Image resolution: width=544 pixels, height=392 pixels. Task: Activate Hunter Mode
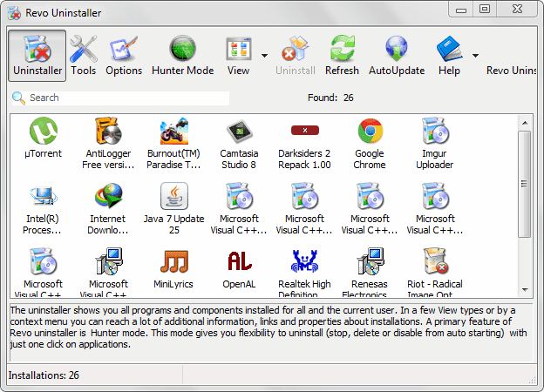point(182,56)
